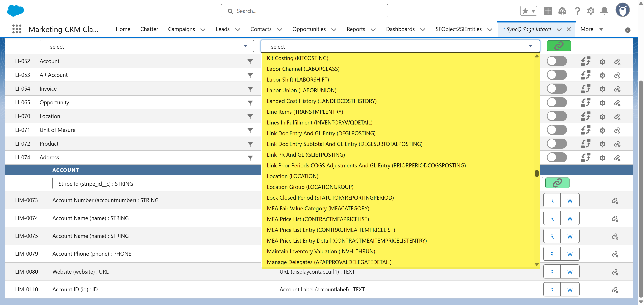
Task: Go to Home tab
Action: tap(123, 29)
